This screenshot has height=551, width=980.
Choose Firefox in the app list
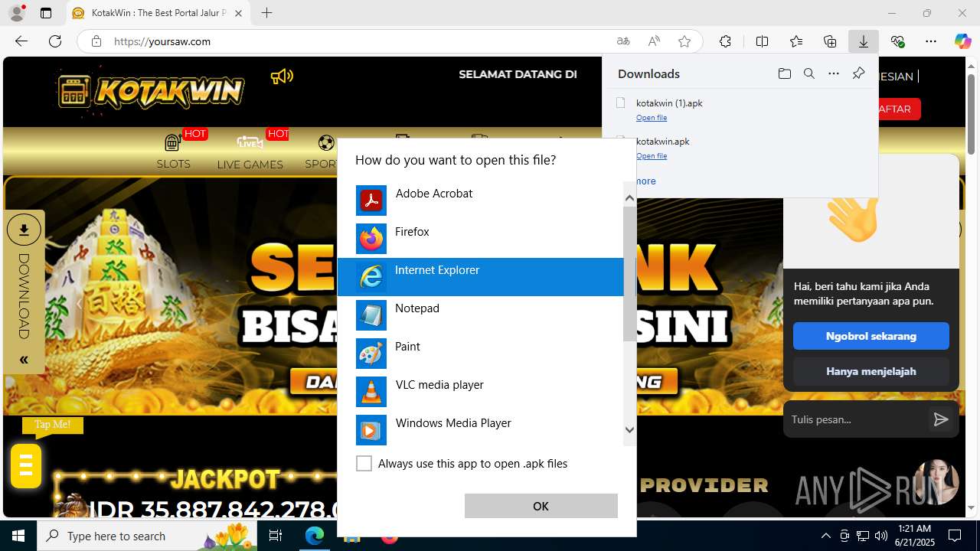coord(481,239)
